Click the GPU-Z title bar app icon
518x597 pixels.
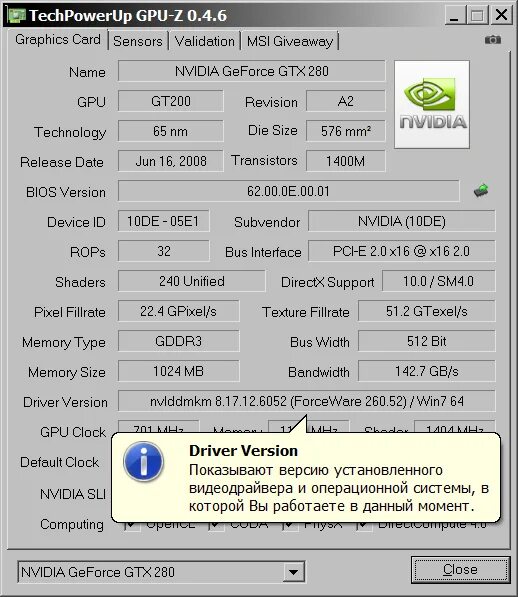click(x=17, y=15)
